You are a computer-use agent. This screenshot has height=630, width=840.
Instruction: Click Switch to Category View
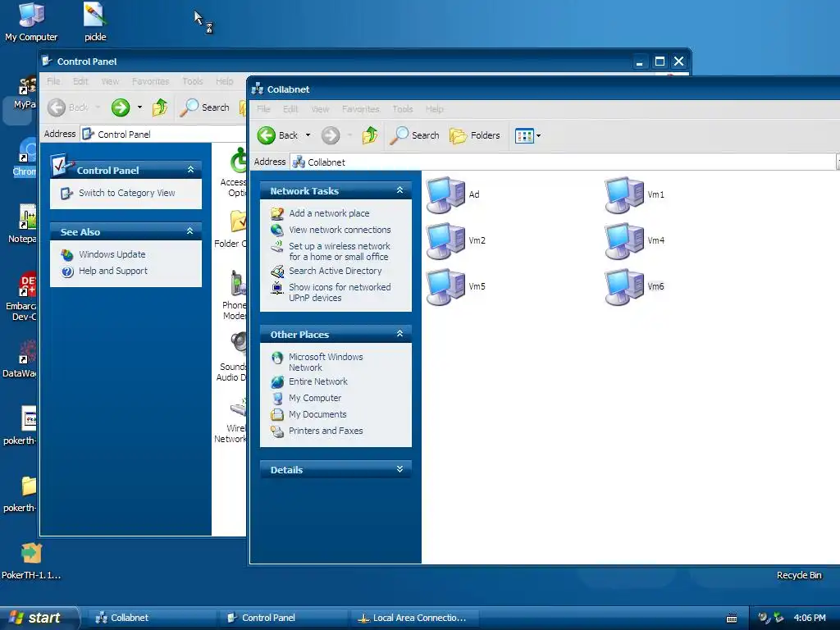click(x=127, y=193)
